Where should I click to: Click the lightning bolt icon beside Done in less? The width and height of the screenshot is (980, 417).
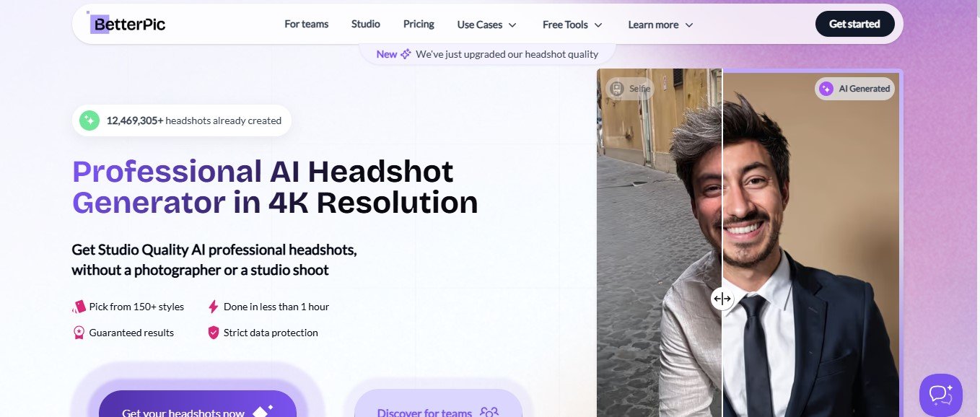(213, 307)
